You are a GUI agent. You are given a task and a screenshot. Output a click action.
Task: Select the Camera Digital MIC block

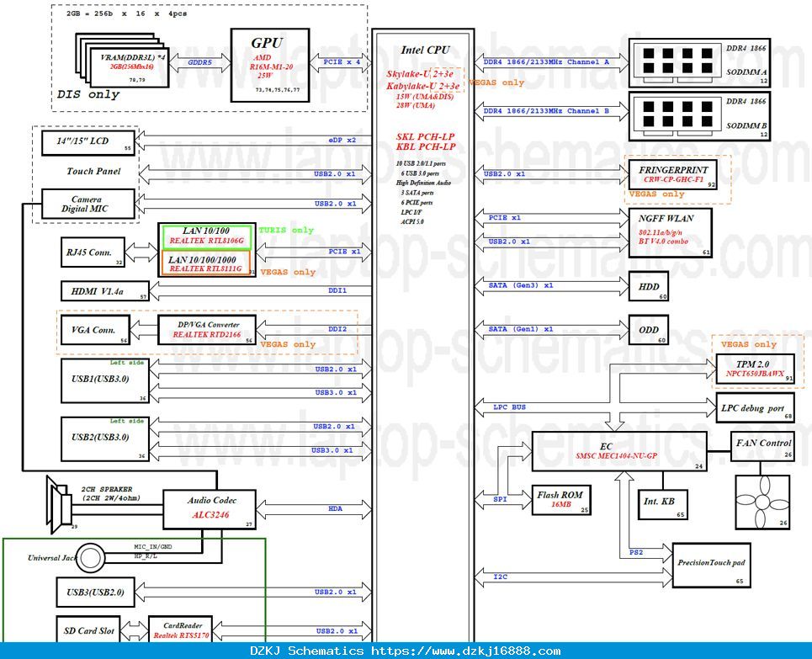(88, 204)
